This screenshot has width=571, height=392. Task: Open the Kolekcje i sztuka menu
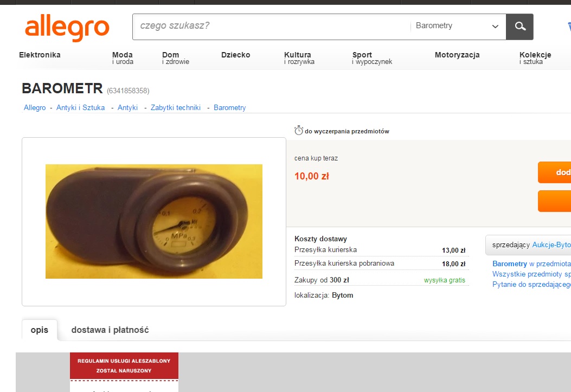(x=535, y=58)
